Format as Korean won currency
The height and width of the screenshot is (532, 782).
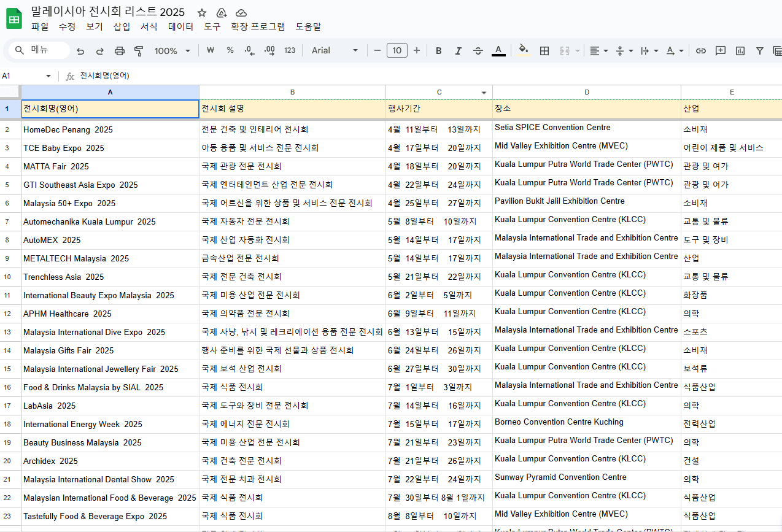click(211, 50)
